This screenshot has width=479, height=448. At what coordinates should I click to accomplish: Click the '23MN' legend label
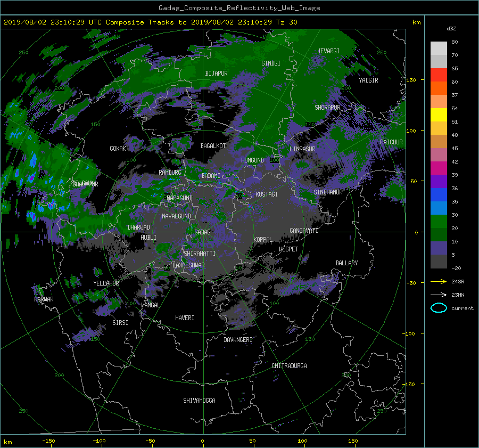[458, 295]
